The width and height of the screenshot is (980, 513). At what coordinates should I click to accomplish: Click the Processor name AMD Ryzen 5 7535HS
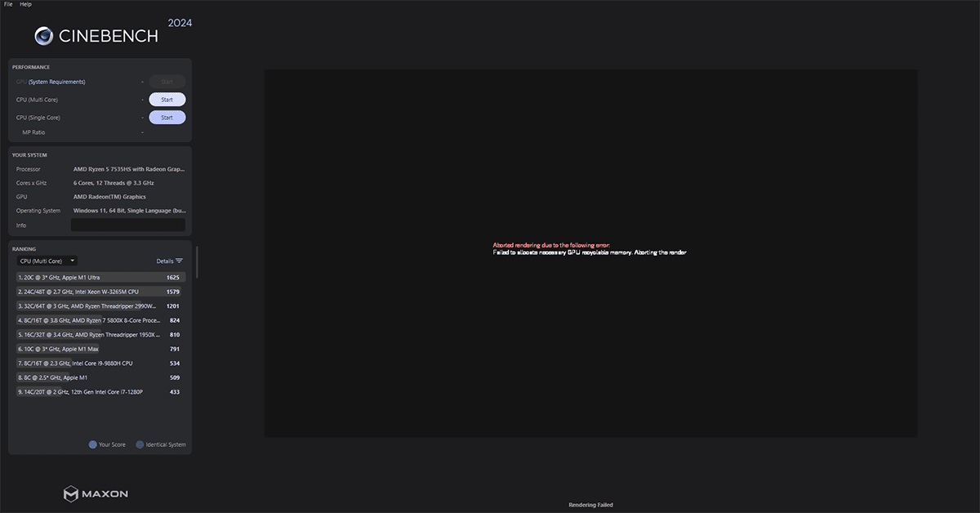(129, 169)
